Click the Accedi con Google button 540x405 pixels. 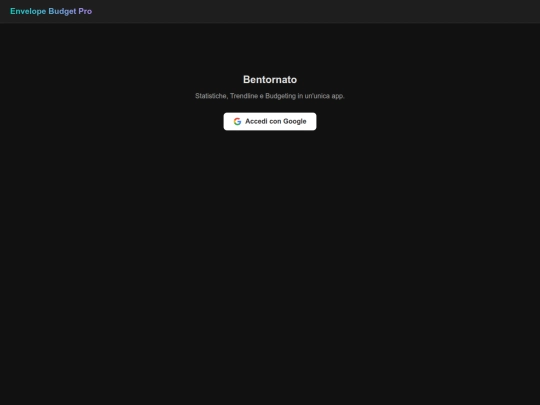coord(270,122)
